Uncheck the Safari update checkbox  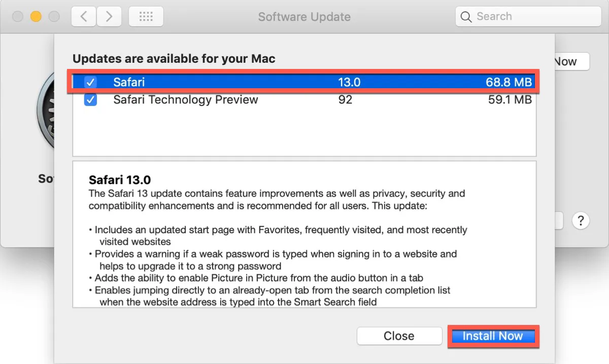point(90,82)
